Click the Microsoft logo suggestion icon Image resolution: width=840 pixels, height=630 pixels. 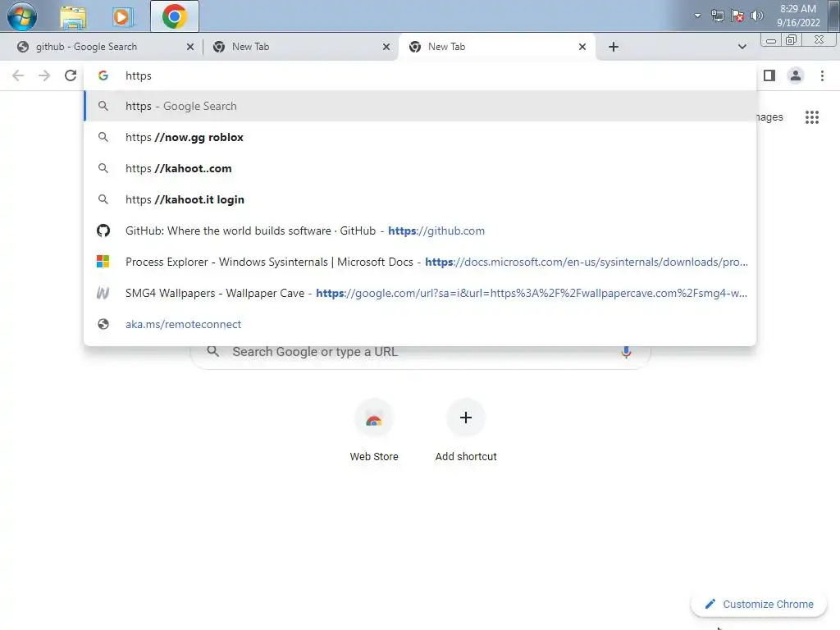tap(103, 262)
